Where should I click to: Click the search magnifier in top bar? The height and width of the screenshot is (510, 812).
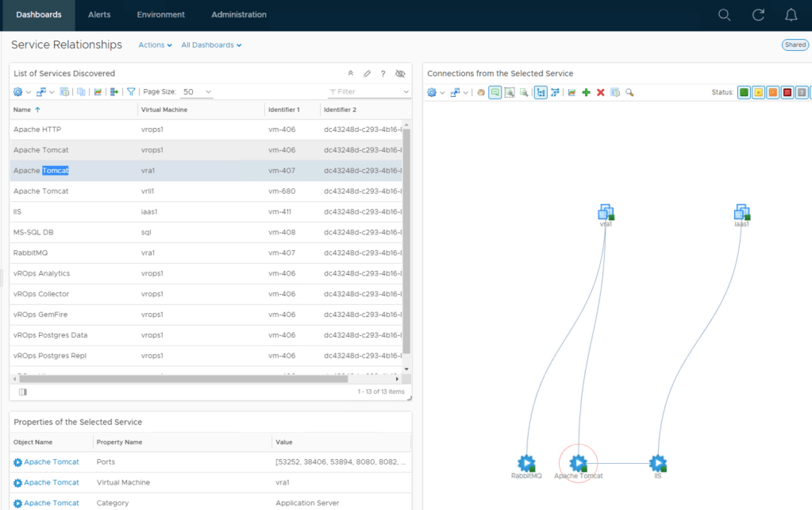click(724, 15)
